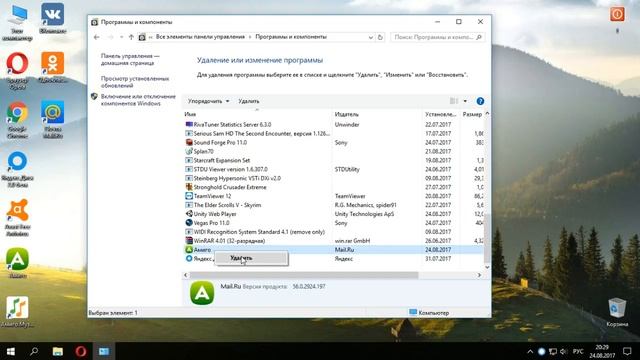Image resolution: width=640 pixels, height=360 pixels.
Task: Go up one level in Control Panel
Action: click(x=131, y=37)
